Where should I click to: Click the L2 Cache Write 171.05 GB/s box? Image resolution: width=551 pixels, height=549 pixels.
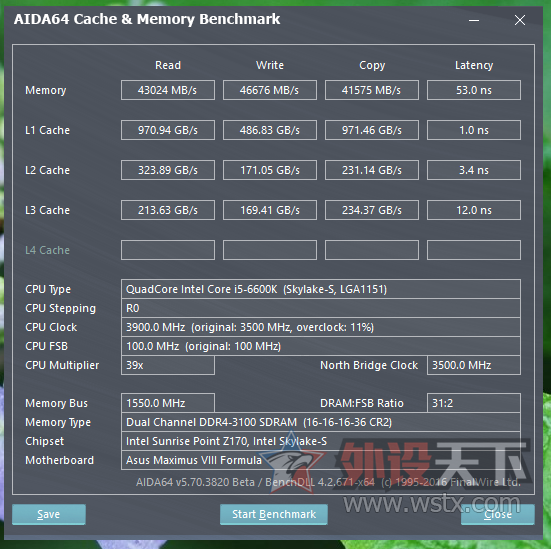(x=270, y=170)
